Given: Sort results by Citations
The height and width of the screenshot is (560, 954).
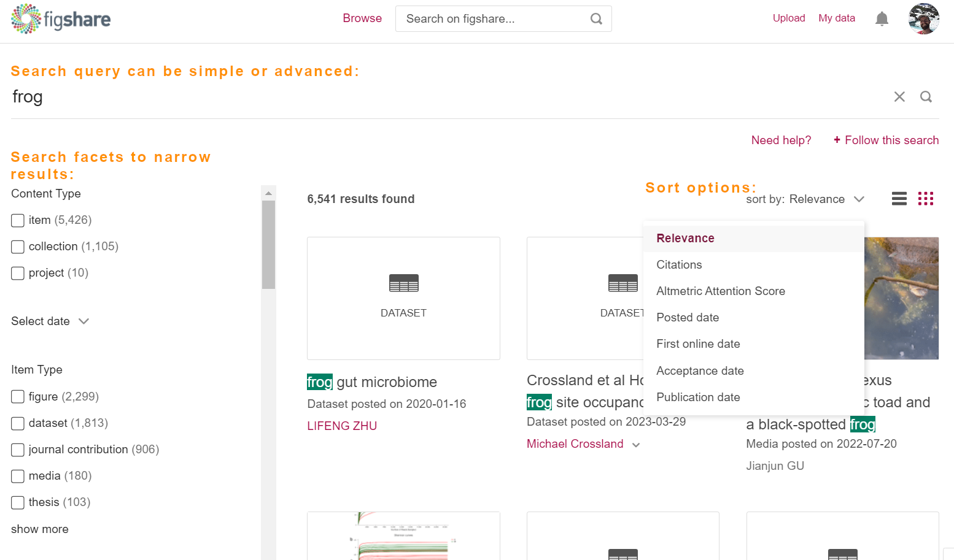Looking at the screenshot, I should click(x=679, y=264).
